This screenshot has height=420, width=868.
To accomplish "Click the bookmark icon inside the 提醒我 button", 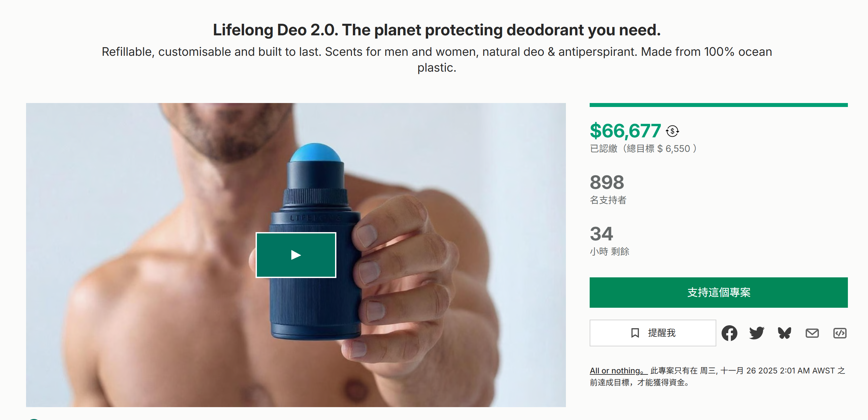I will [635, 333].
